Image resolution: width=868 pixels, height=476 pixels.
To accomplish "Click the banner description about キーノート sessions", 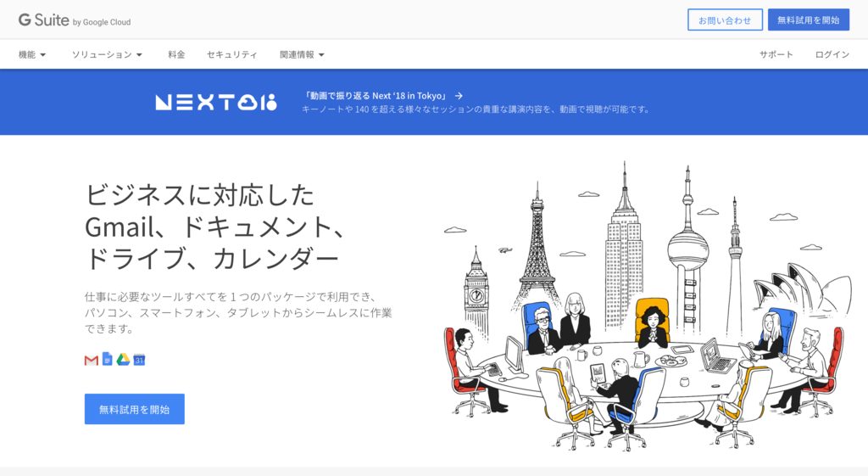I will (x=476, y=109).
